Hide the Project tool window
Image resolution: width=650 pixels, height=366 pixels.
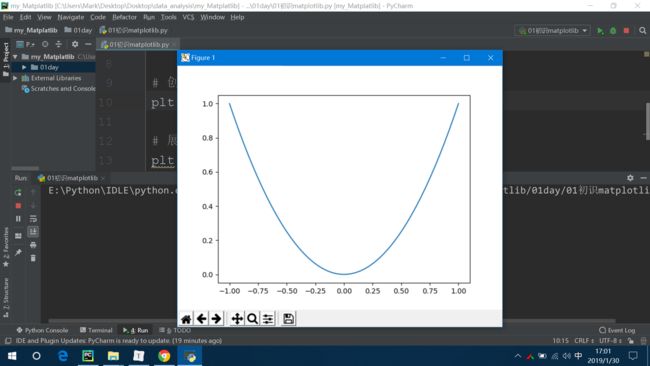click(x=88, y=44)
